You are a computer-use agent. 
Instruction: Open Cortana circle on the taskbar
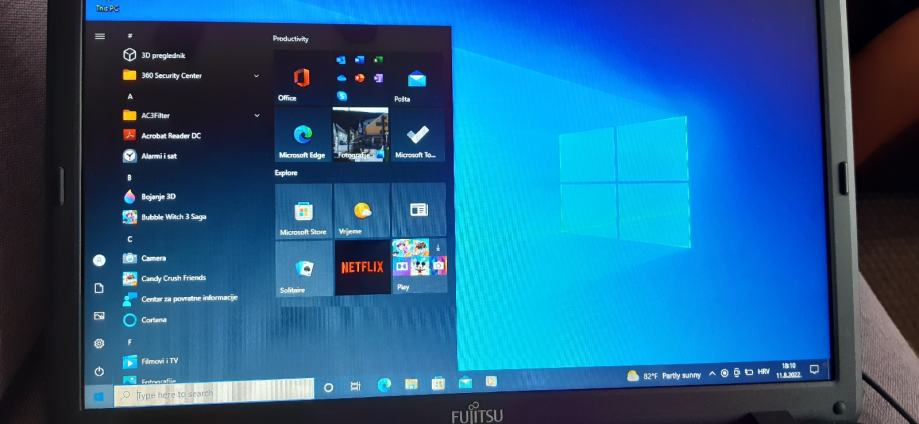[x=328, y=387]
